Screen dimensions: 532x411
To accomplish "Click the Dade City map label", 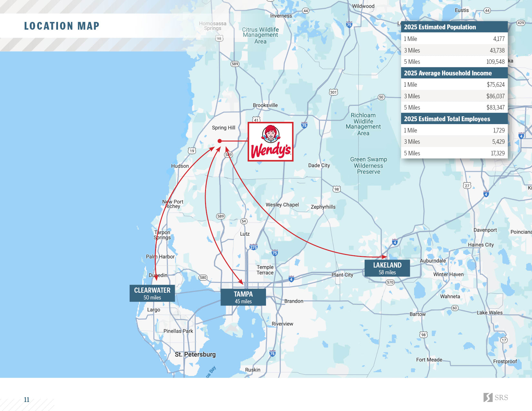I will (319, 165).
